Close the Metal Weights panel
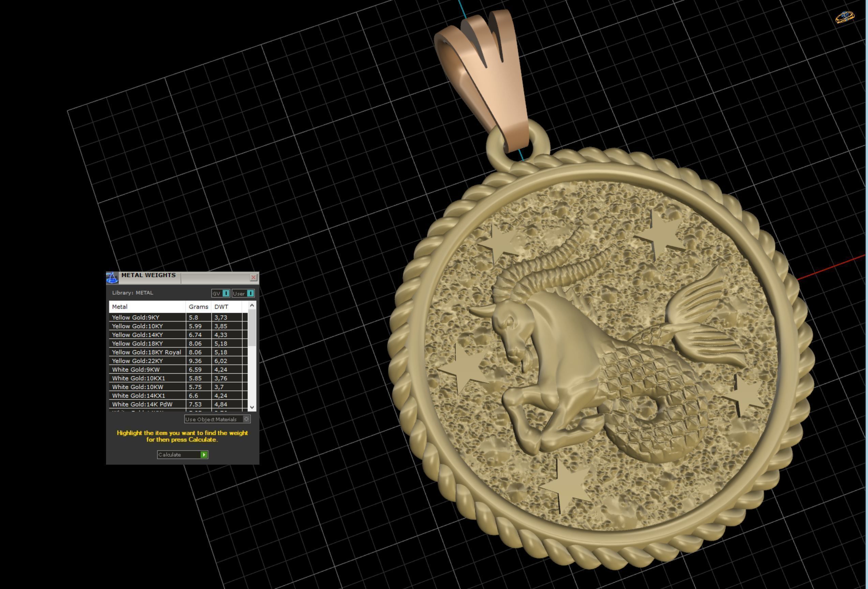 pyautogui.click(x=254, y=277)
